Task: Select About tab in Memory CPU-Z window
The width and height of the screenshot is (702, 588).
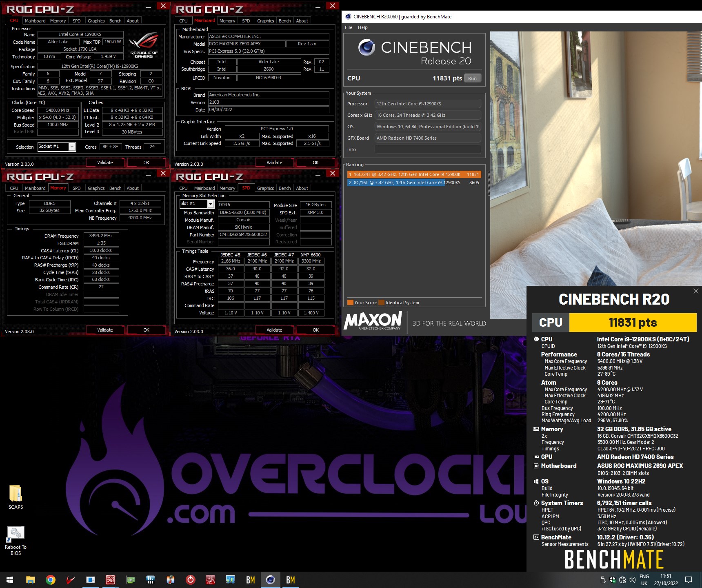Action: tap(133, 188)
